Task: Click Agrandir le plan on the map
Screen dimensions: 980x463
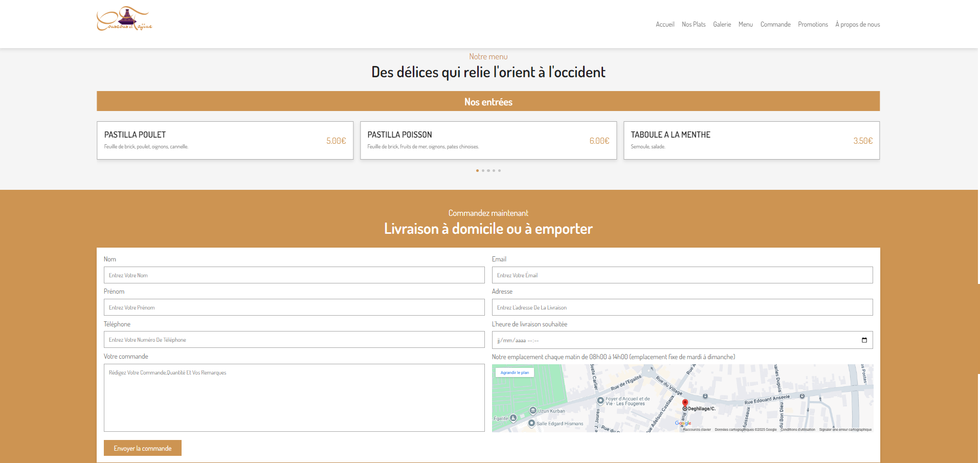Action: [515, 372]
